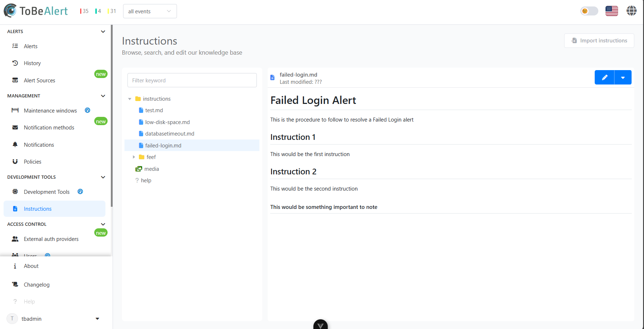This screenshot has width=644, height=329.
Task: Open History in the sidebar
Action: pyautogui.click(x=54, y=63)
